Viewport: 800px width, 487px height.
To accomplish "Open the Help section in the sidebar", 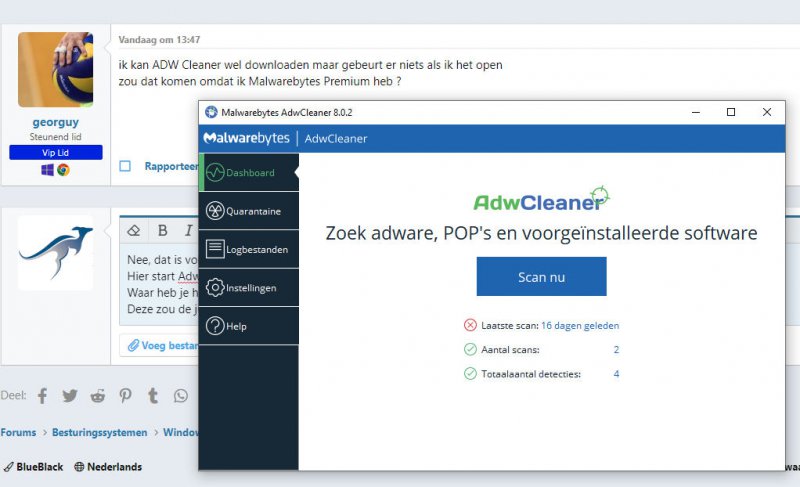I will pyautogui.click(x=248, y=326).
